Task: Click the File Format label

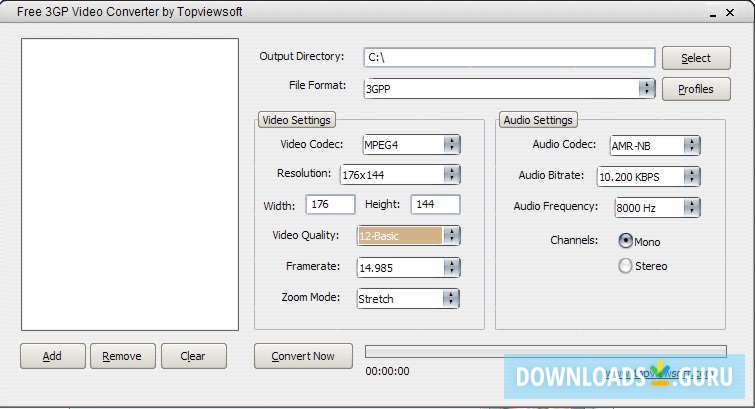Action: tap(317, 85)
